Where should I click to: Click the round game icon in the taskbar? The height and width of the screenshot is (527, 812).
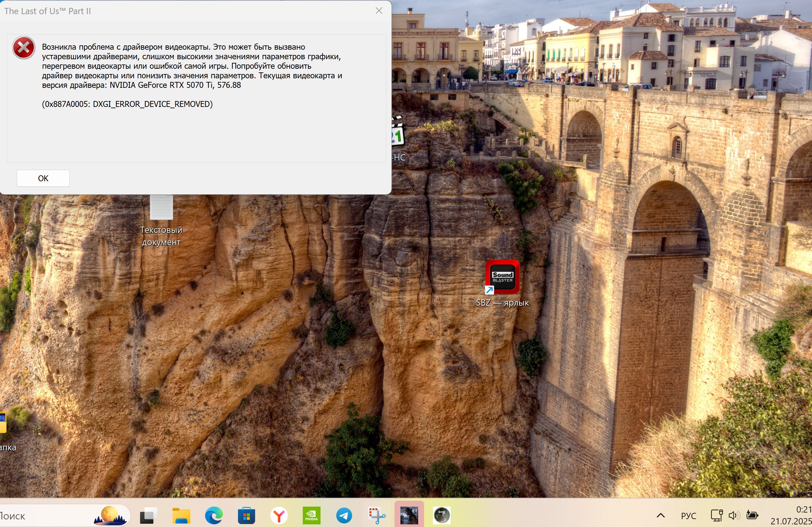point(442,515)
